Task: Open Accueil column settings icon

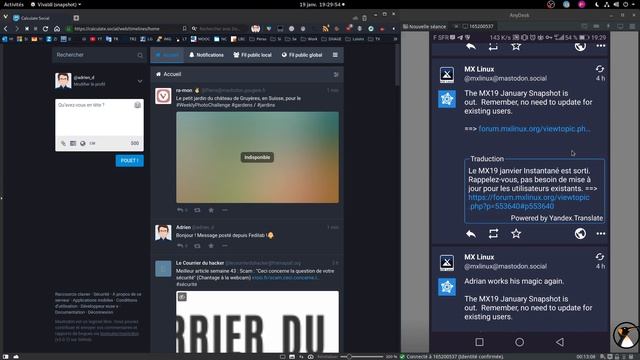Action: pos(336,74)
